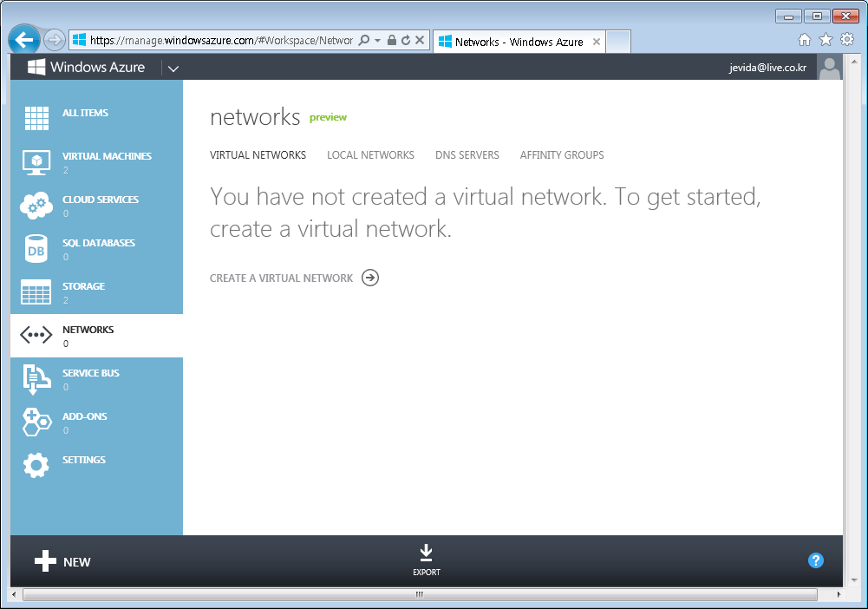Image resolution: width=868 pixels, height=609 pixels.
Task: Click the Storage count 2
Action: 66,300
